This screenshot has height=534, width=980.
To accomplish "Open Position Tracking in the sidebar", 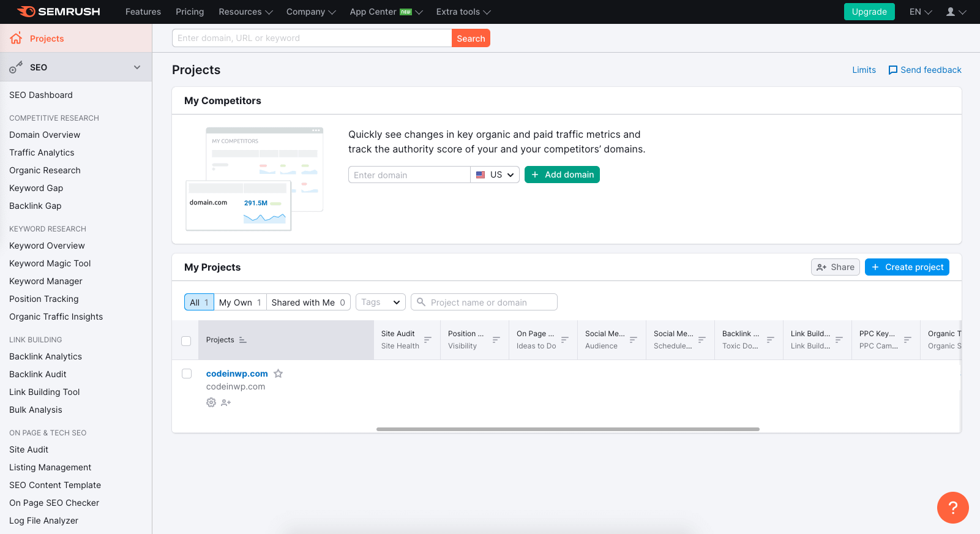I will pos(44,299).
